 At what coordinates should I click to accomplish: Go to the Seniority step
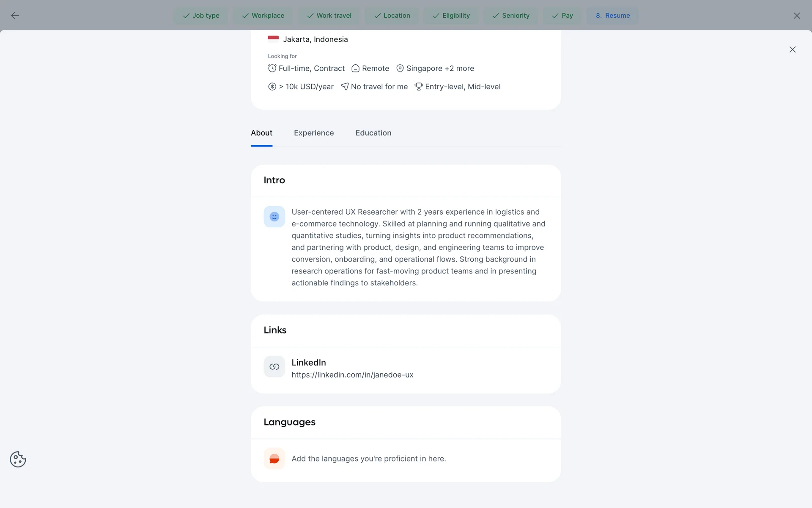tap(510, 16)
